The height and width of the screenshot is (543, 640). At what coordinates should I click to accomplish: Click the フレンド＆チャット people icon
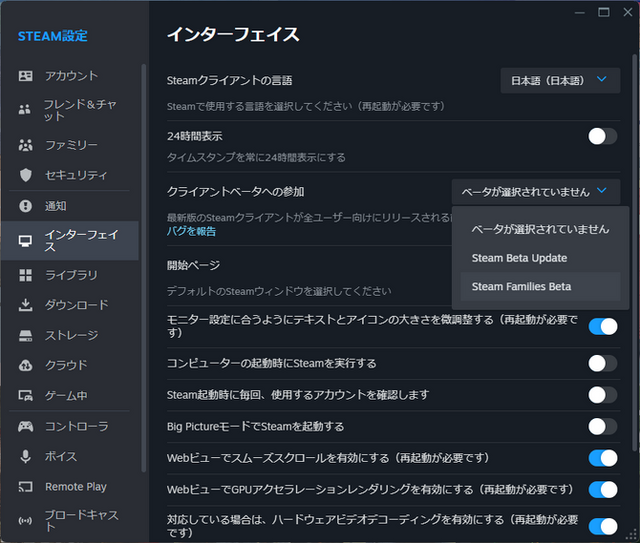26,110
